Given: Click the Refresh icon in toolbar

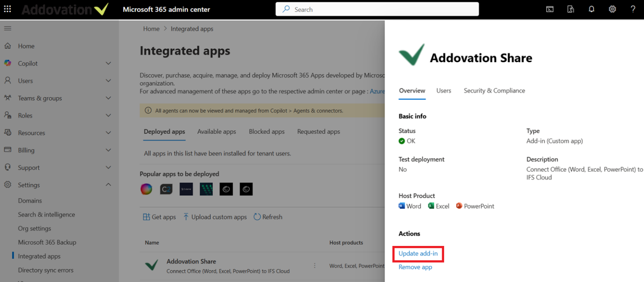Looking at the screenshot, I should [257, 217].
